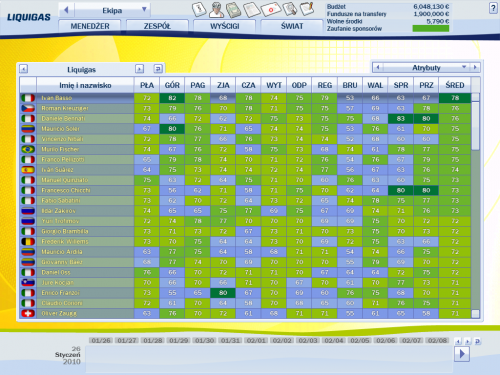Open the newspaper icon

pyautogui.click(x=251, y=9)
